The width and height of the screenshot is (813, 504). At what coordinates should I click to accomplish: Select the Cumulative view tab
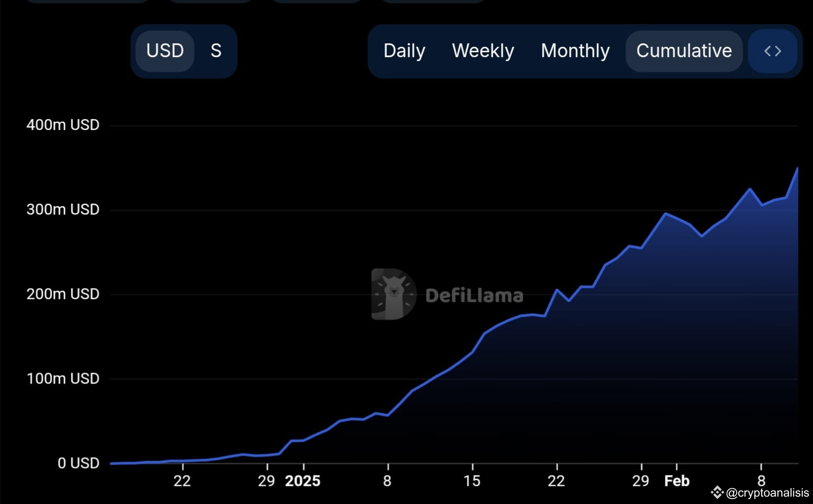point(684,51)
